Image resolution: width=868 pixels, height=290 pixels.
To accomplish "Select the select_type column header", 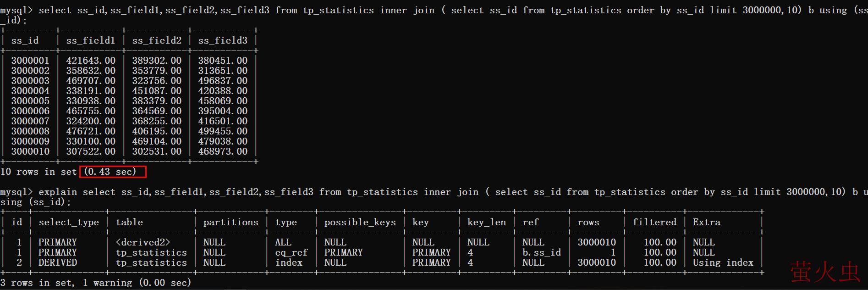I will tap(69, 223).
